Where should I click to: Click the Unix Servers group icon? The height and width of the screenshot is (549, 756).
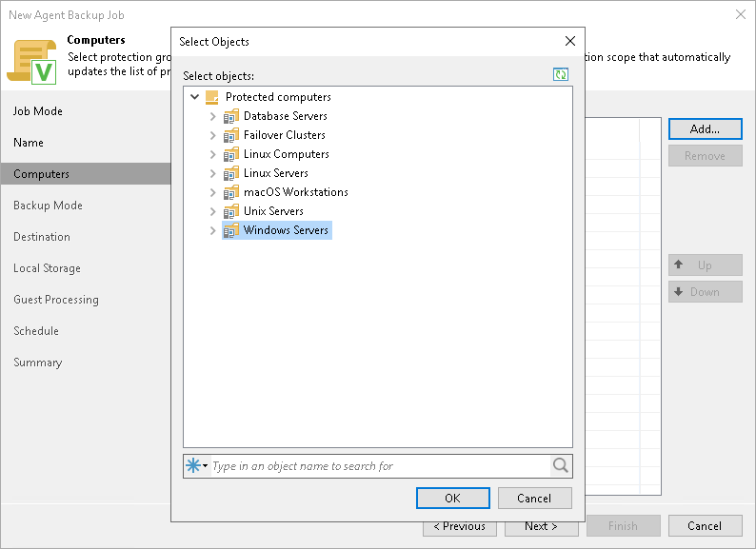coord(231,211)
